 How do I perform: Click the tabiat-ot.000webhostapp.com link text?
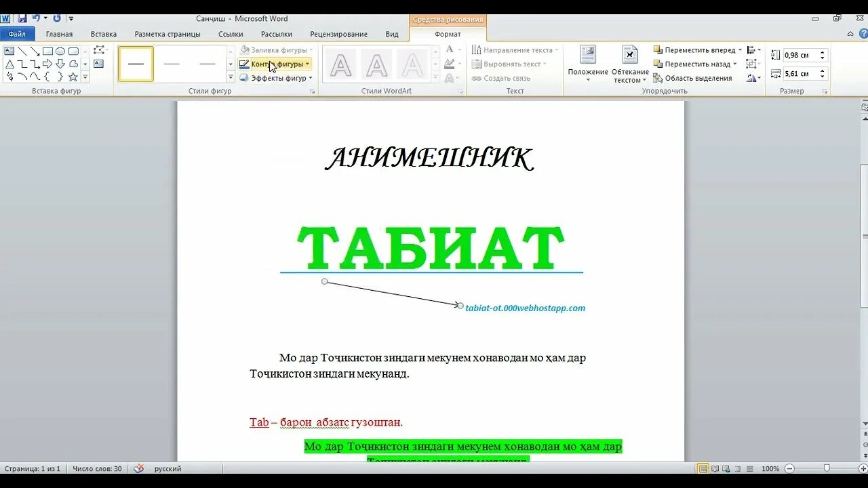pos(526,308)
